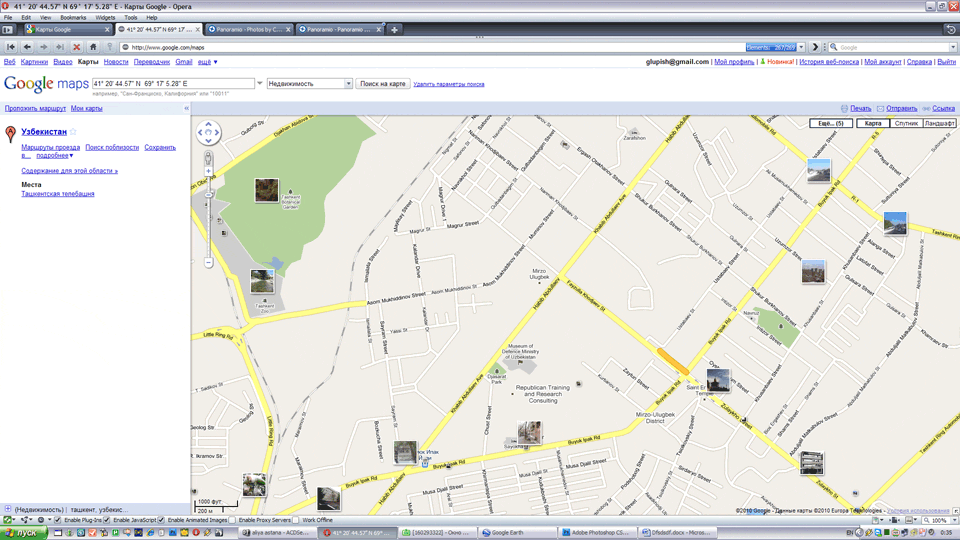Viewport: 960px width, 540px height.
Task: Go forward with the Forward arrow
Action: tap(43, 47)
